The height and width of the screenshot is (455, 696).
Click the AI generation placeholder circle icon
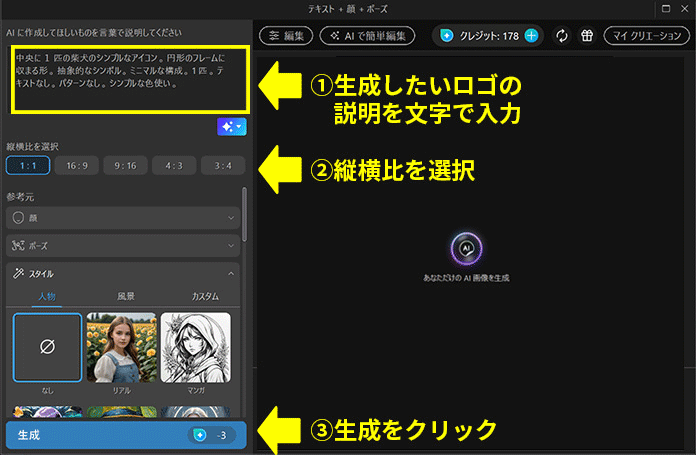coord(466,249)
